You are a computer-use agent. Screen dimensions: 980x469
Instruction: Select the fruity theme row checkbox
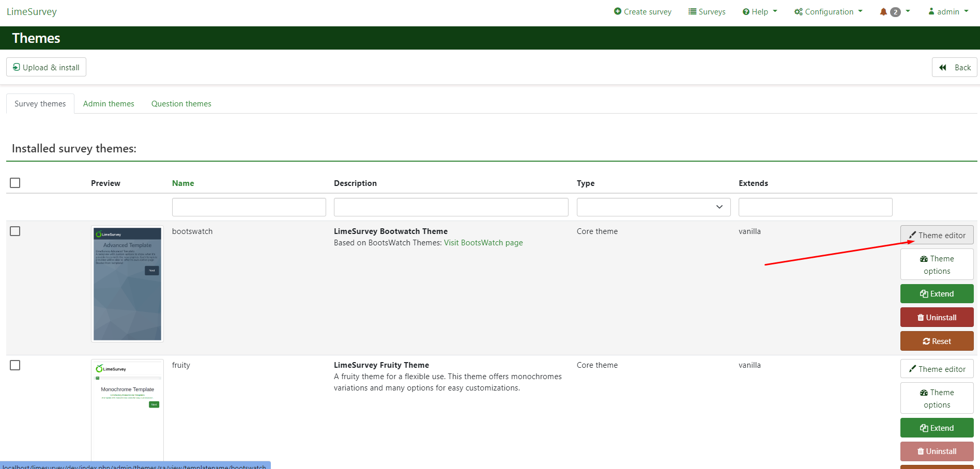[x=15, y=365]
